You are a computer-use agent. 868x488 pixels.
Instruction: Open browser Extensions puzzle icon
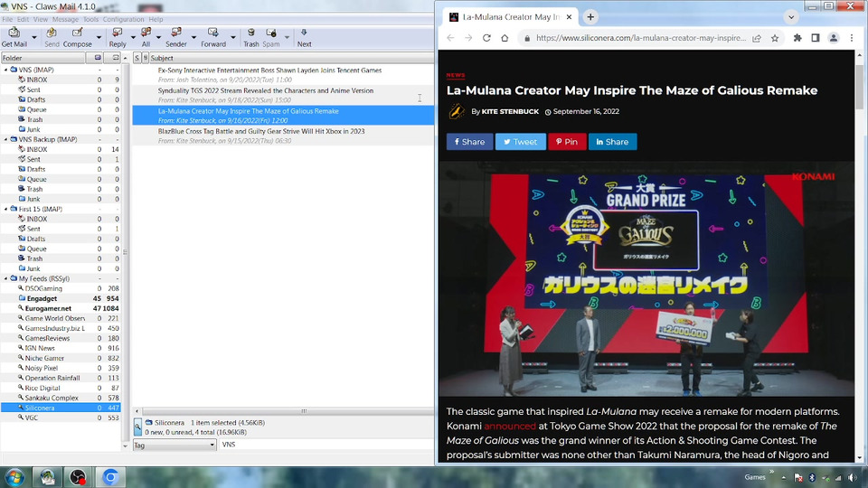[797, 38]
